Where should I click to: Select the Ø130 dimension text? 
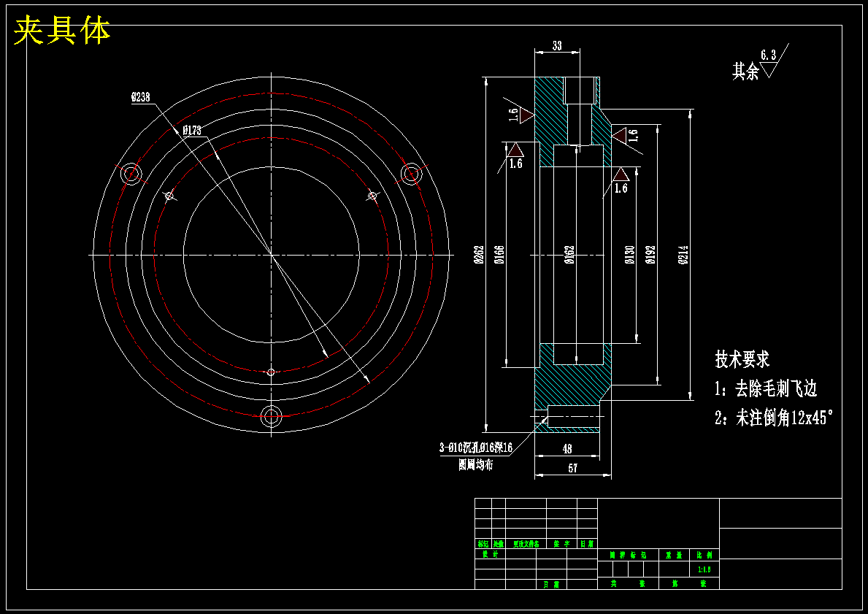point(630,255)
